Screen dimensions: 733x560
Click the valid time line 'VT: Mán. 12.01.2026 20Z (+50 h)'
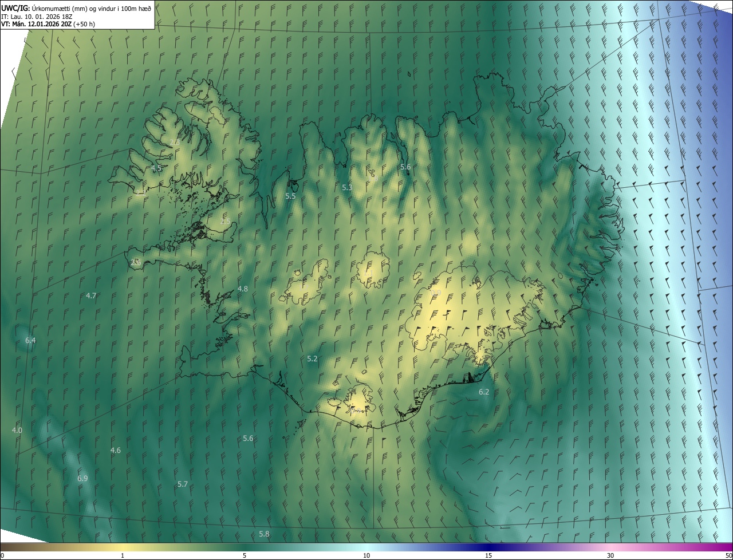(x=48, y=24)
